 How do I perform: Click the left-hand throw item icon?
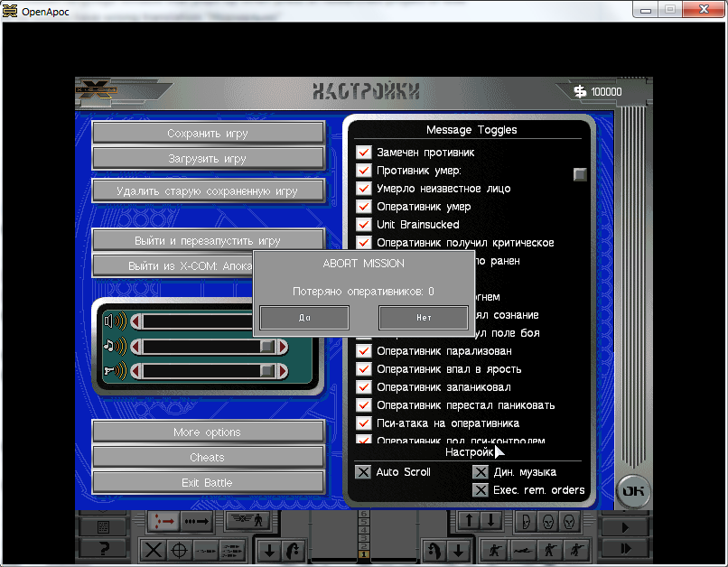pos(294,550)
